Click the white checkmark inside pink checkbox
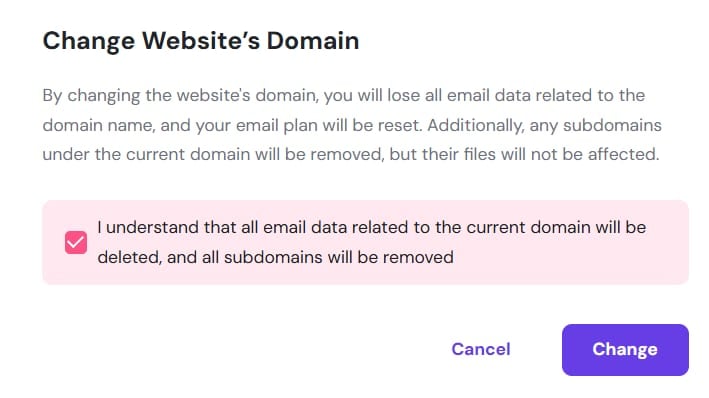 pyautogui.click(x=76, y=242)
